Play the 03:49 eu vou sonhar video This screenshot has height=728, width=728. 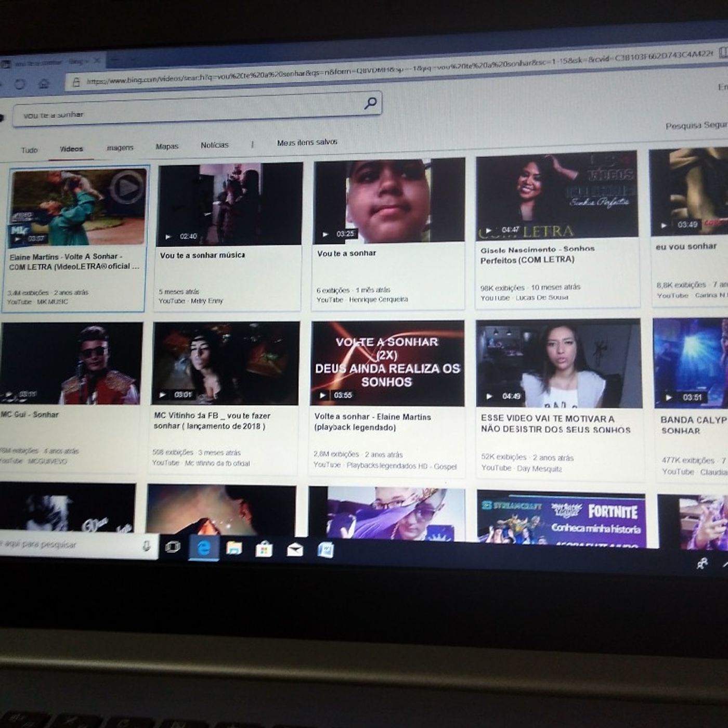point(689,192)
